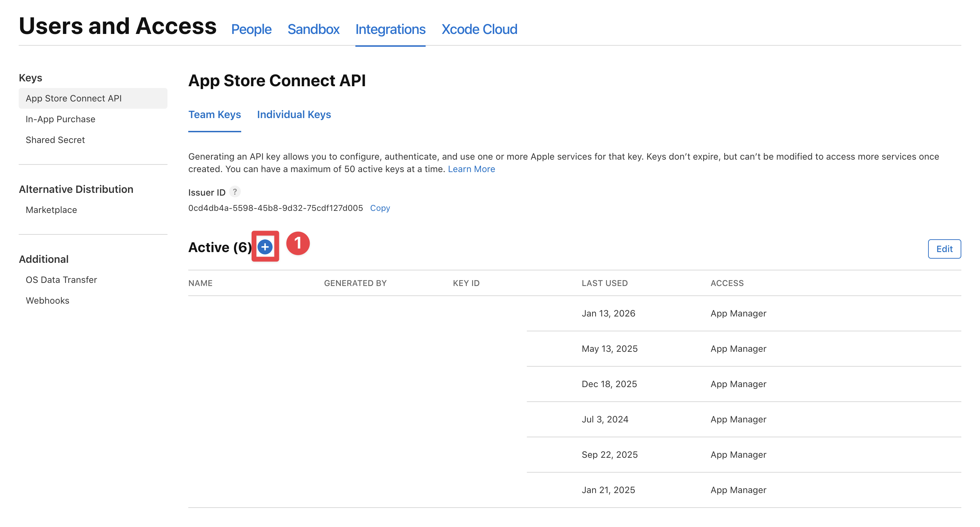View the Integrations section
The width and height of the screenshot is (980, 527).
coord(390,29)
